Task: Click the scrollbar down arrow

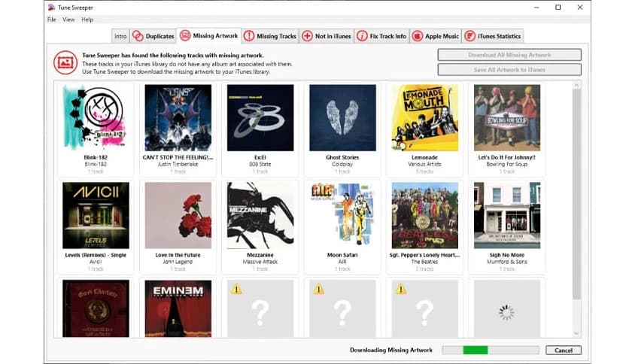Action: pyautogui.click(x=576, y=333)
